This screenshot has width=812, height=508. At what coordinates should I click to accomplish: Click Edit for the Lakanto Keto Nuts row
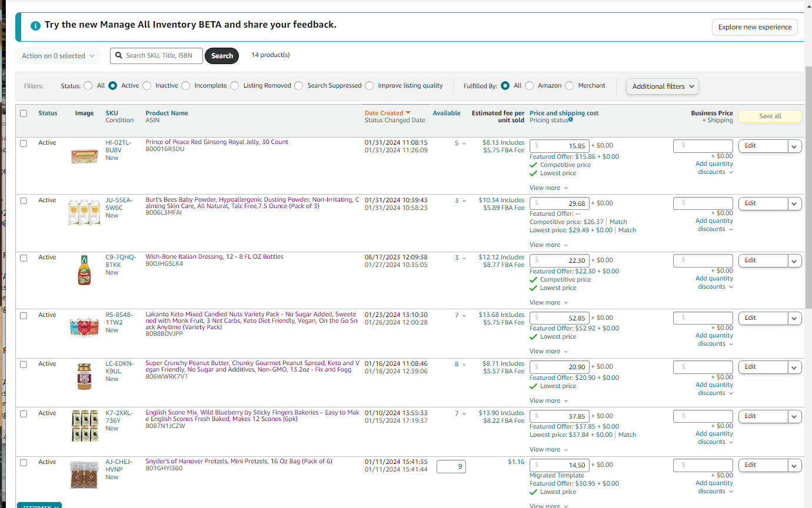pos(763,318)
